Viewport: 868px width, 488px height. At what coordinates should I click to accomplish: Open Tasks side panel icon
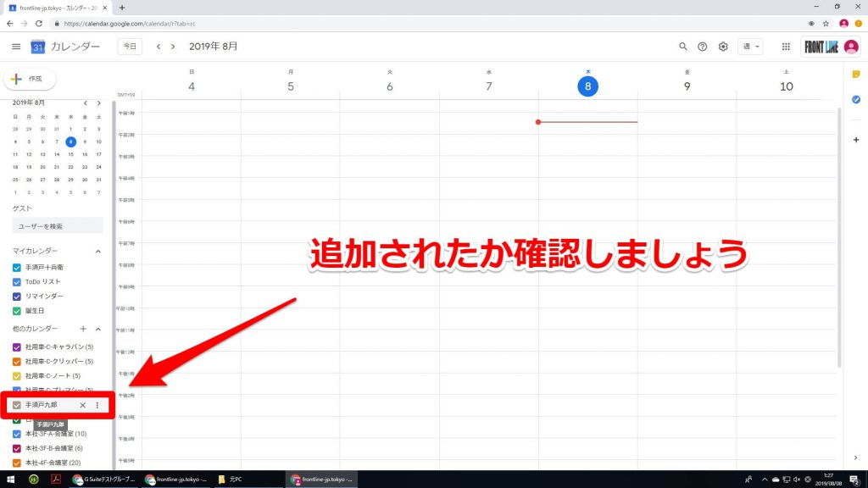click(856, 100)
